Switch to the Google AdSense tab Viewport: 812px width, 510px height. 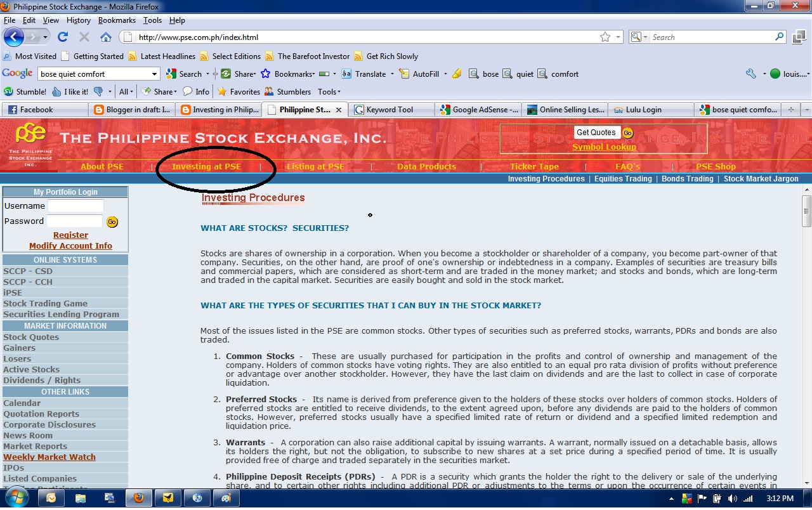(479, 109)
